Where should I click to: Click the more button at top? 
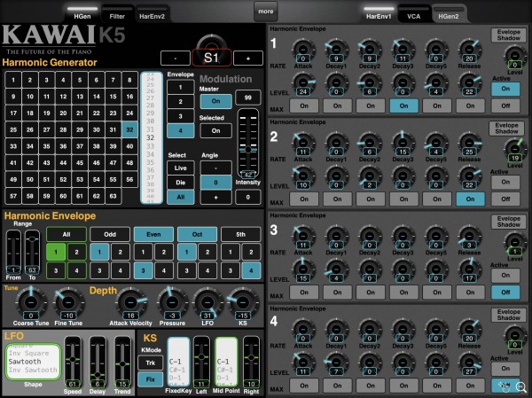pos(266,12)
